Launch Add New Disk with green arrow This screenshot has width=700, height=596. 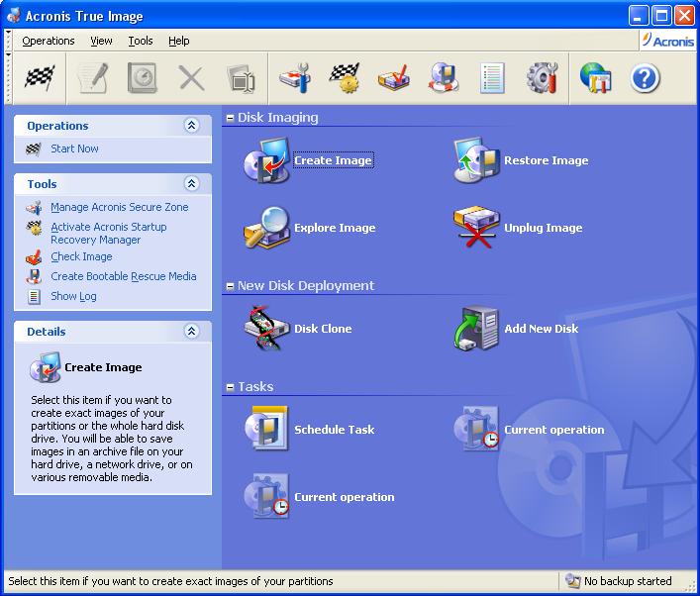pyautogui.click(x=516, y=329)
